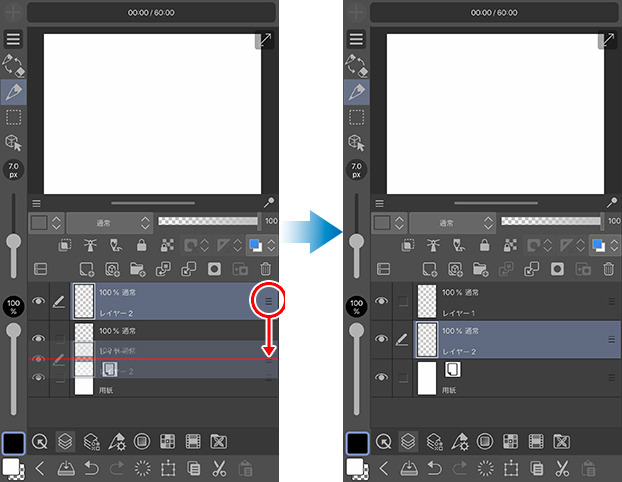Viewport: 622px width, 482px height.
Task: Open layer palette menu in left screenshot
Action: tap(36, 204)
